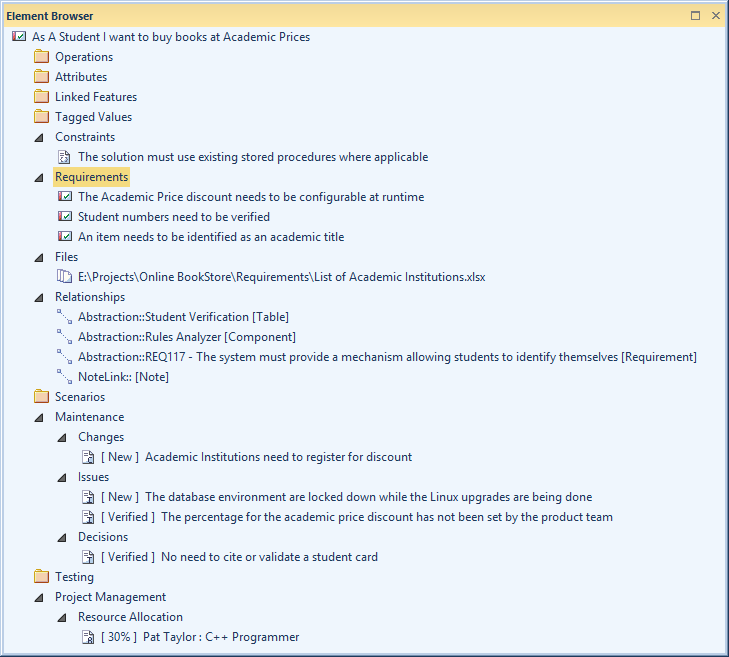Collapse the Issues subgroup

pos(63,477)
